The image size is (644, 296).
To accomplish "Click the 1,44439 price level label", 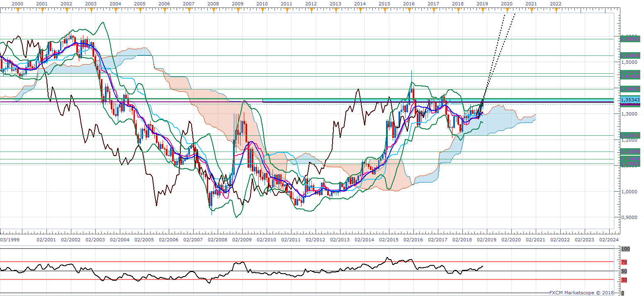I will (x=630, y=76).
